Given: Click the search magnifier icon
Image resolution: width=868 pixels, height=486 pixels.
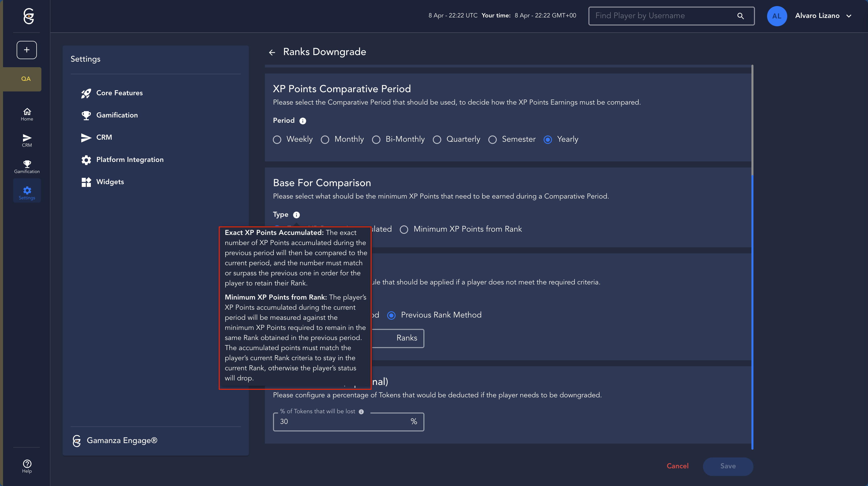Looking at the screenshot, I should tap(740, 16).
